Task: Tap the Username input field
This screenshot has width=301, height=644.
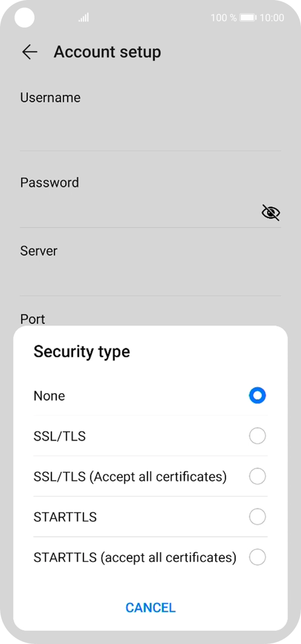Action: tap(150, 131)
